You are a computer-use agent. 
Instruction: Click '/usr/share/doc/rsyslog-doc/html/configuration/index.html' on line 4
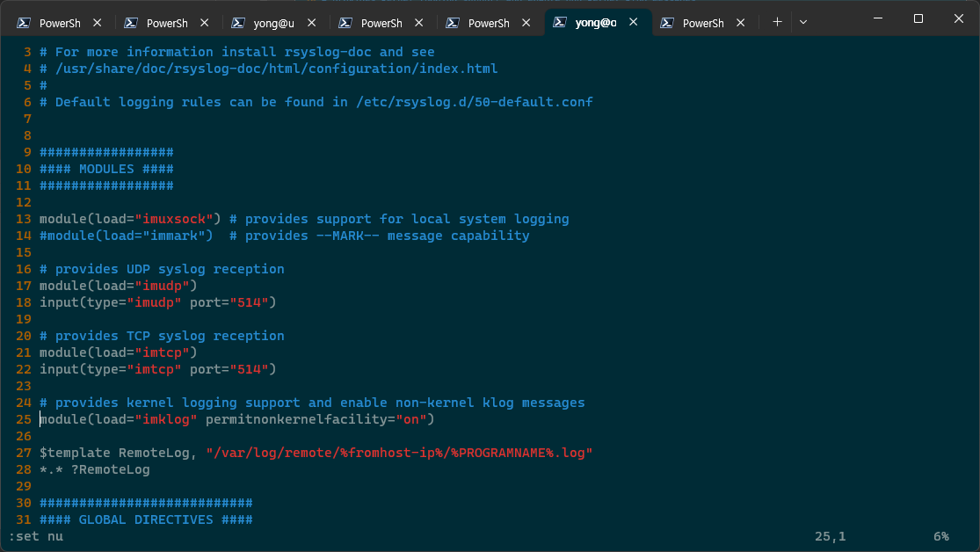pyautogui.click(x=277, y=69)
